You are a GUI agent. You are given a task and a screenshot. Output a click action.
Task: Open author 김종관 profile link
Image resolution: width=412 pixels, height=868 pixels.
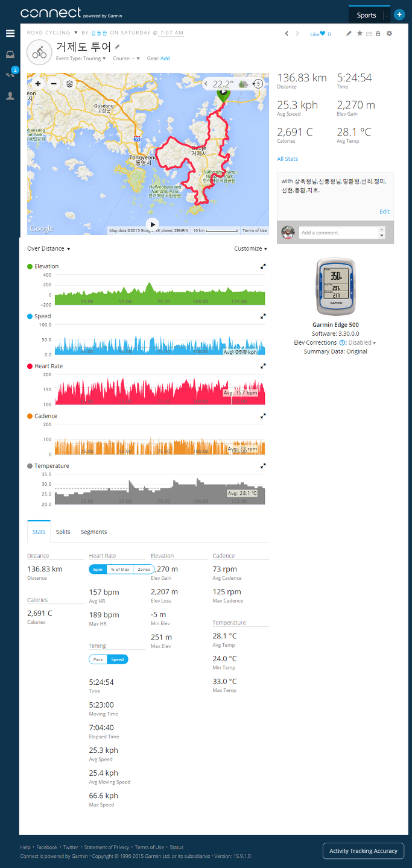tap(99, 33)
